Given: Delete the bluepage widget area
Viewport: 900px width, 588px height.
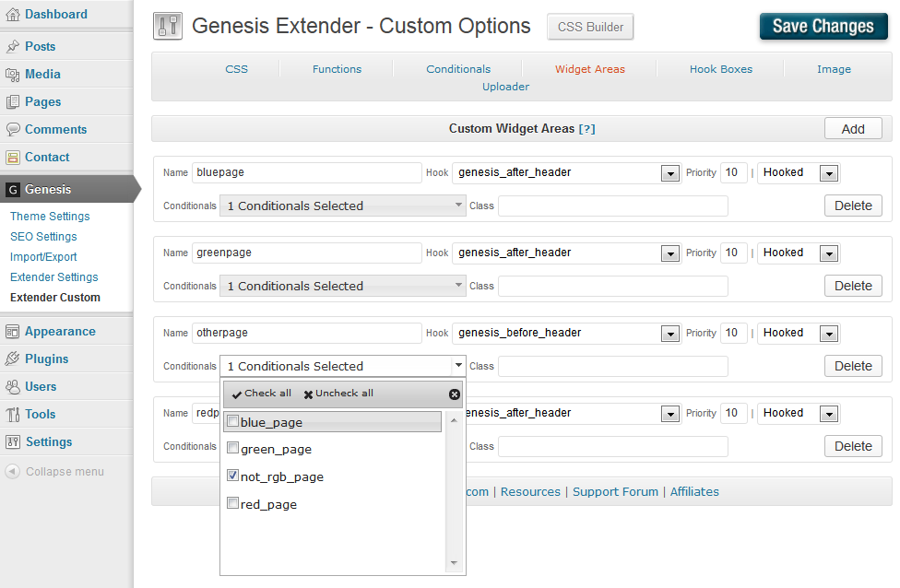Looking at the screenshot, I should pos(853,206).
